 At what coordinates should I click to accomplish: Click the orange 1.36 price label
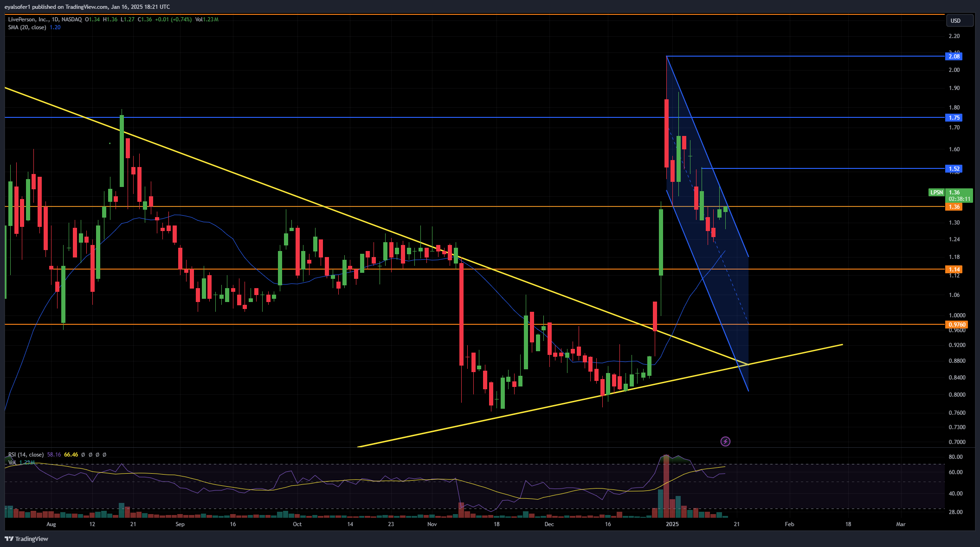[x=954, y=207]
